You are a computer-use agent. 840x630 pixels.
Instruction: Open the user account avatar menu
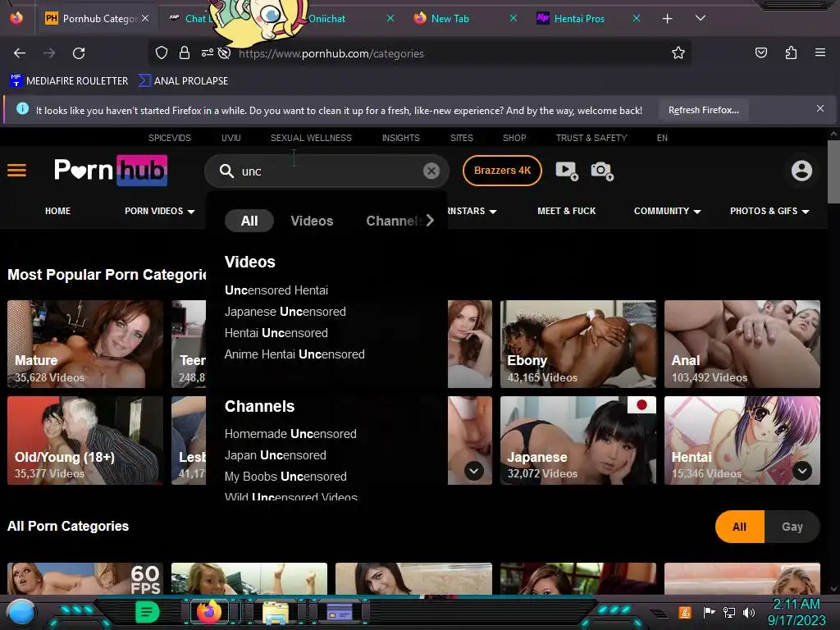(801, 171)
